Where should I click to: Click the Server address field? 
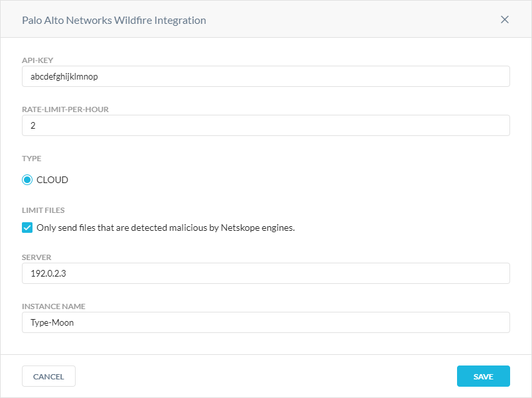[265, 273]
